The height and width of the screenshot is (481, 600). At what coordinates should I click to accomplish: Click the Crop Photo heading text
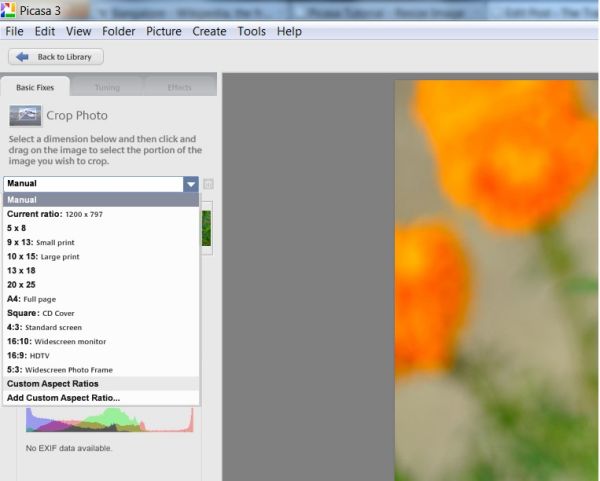tap(77, 116)
